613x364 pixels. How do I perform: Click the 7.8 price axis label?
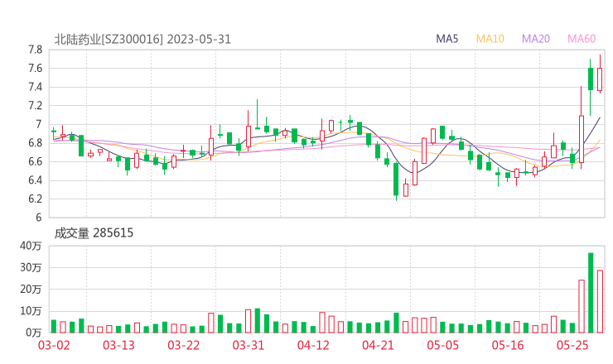[35, 50]
